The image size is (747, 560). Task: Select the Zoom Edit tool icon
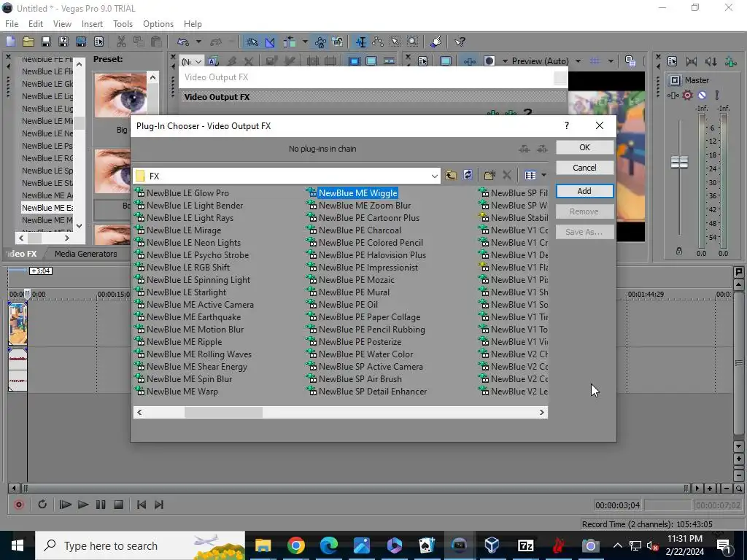pos(413,42)
